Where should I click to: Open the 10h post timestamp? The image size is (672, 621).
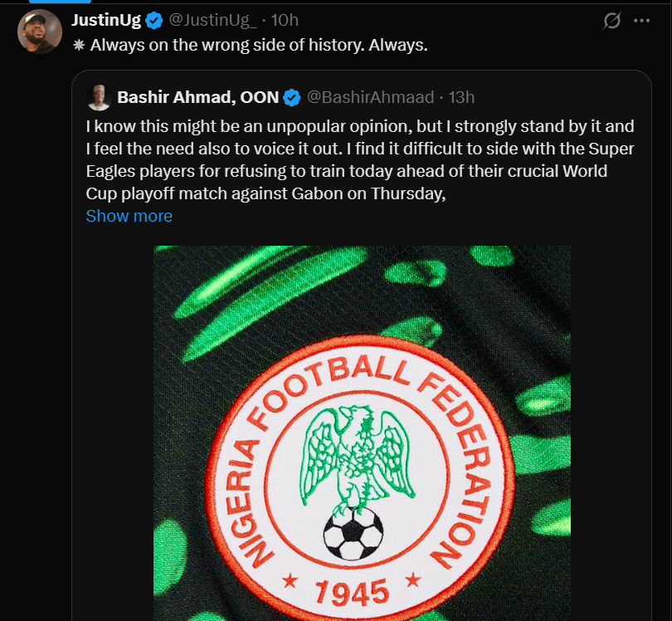pos(285,21)
